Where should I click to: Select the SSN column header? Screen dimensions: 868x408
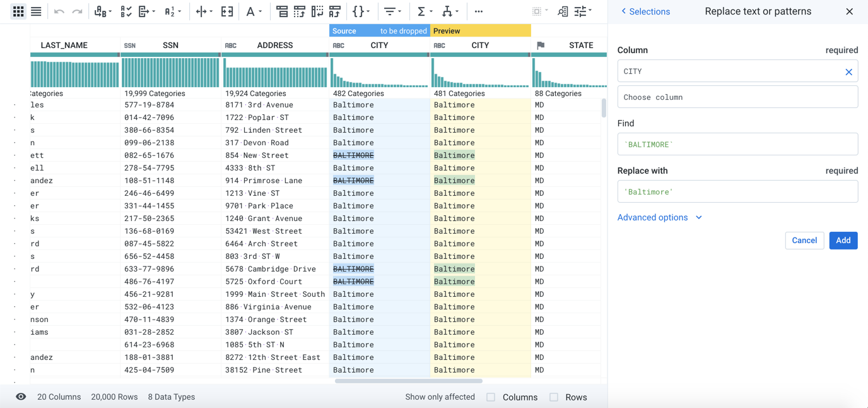[x=170, y=45]
